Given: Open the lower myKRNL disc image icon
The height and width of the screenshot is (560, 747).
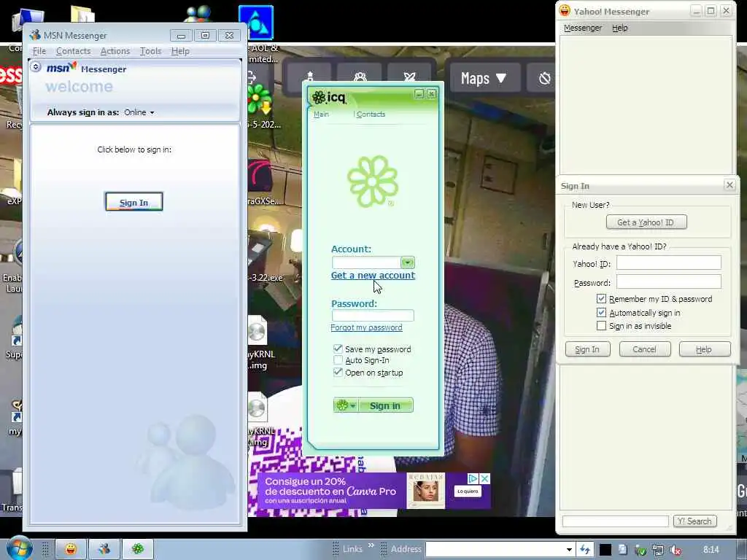Looking at the screenshot, I should (x=257, y=408).
